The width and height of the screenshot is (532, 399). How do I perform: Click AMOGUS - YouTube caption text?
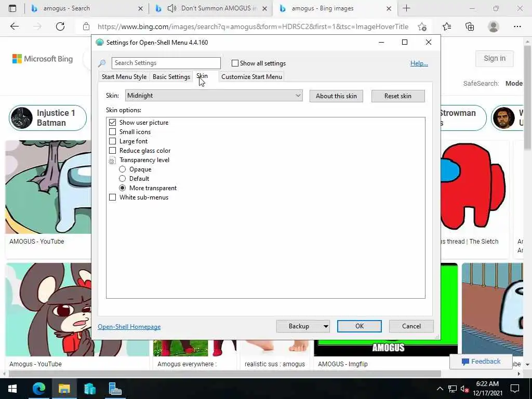(37, 241)
